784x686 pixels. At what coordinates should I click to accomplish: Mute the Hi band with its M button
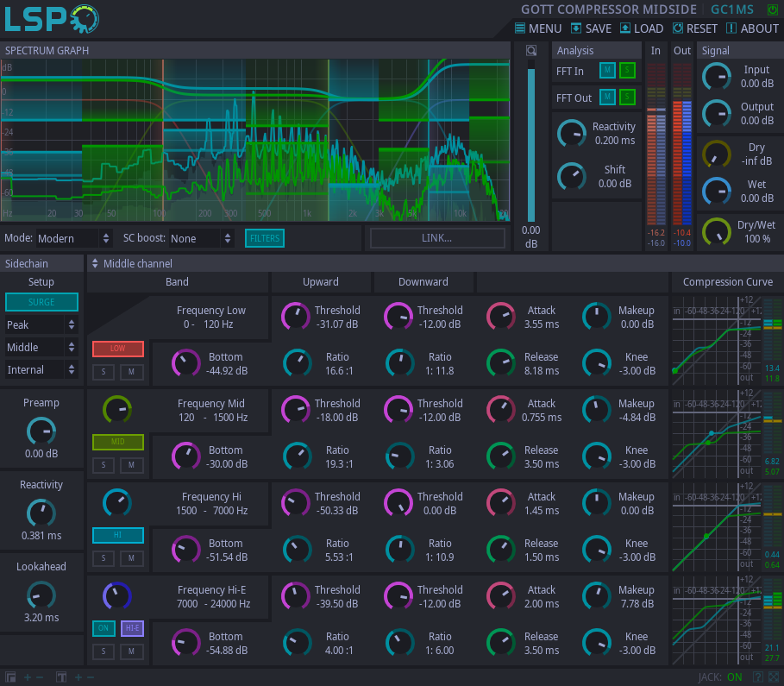click(x=131, y=558)
